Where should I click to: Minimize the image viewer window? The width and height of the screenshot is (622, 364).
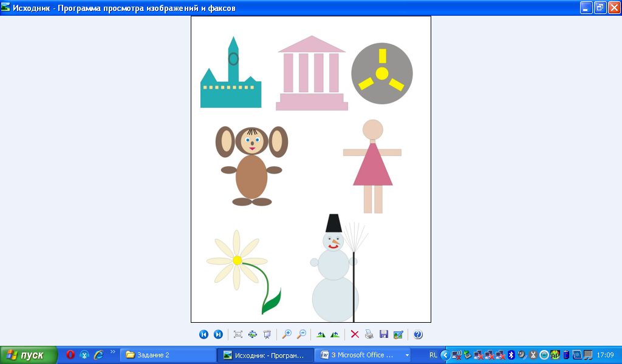click(x=586, y=7)
